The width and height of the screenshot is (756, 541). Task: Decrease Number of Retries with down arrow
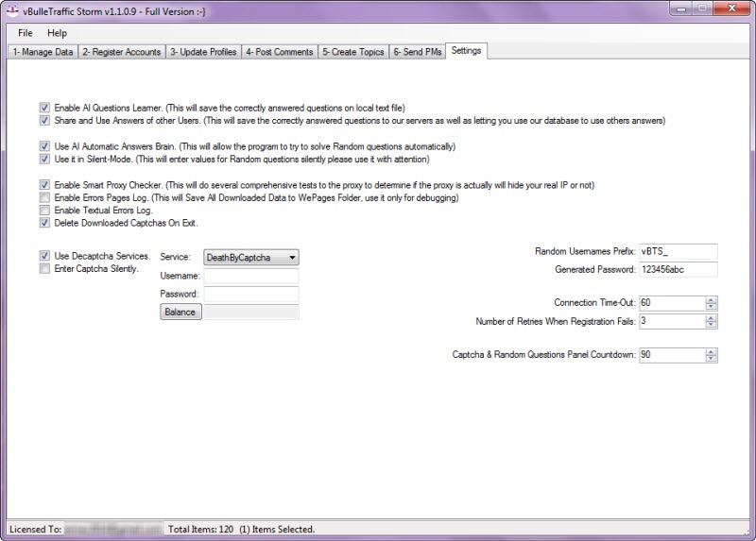tap(711, 325)
